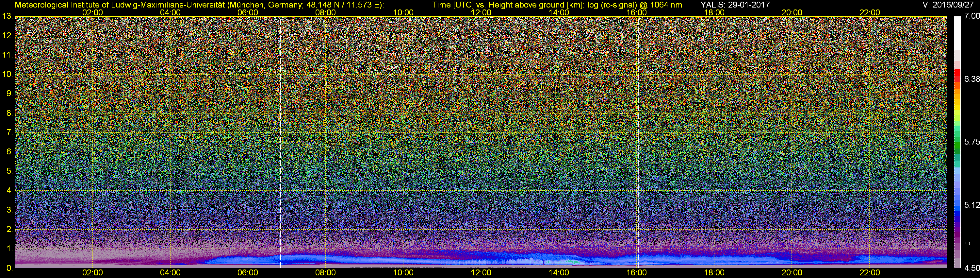The width and height of the screenshot is (980, 278).
Task: Choose the 6 km height axis label
Action: (x=9, y=152)
